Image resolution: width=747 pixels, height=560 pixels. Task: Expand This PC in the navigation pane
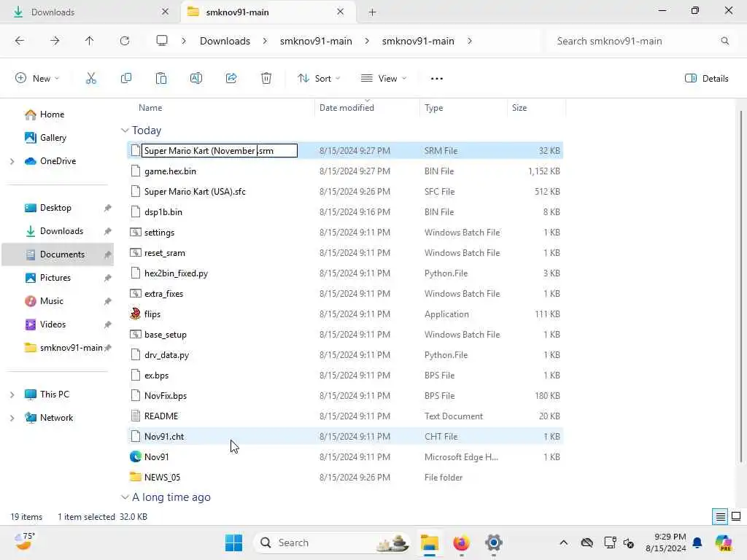point(12,394)
